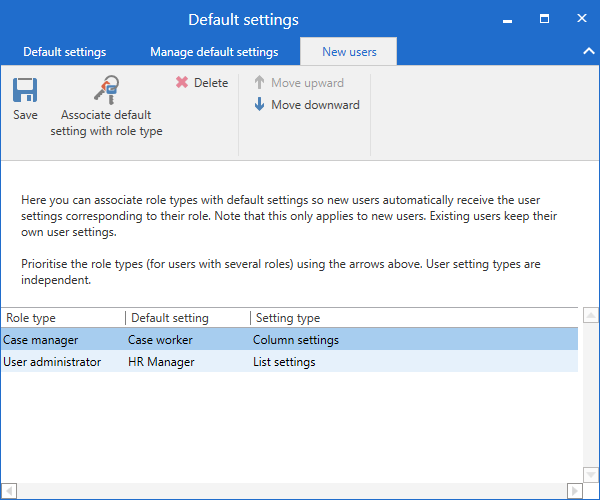Click the red Delete X icon

pyautogui.click(x=182, y=83)
